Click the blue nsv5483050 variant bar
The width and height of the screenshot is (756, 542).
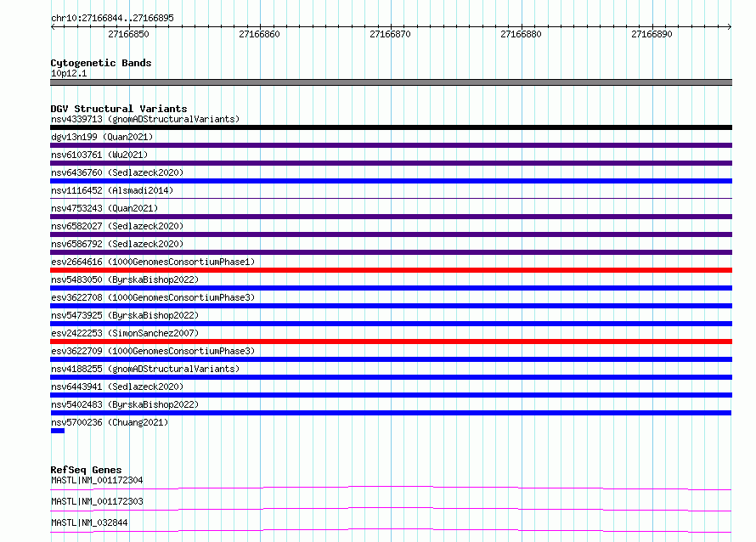pos(391,288)
